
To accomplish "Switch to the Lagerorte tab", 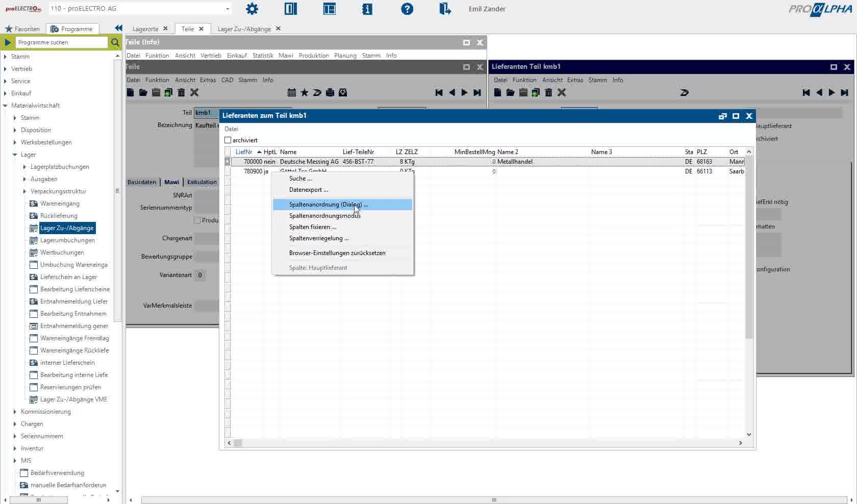I will pyautogui.click(x=145, y=29).
